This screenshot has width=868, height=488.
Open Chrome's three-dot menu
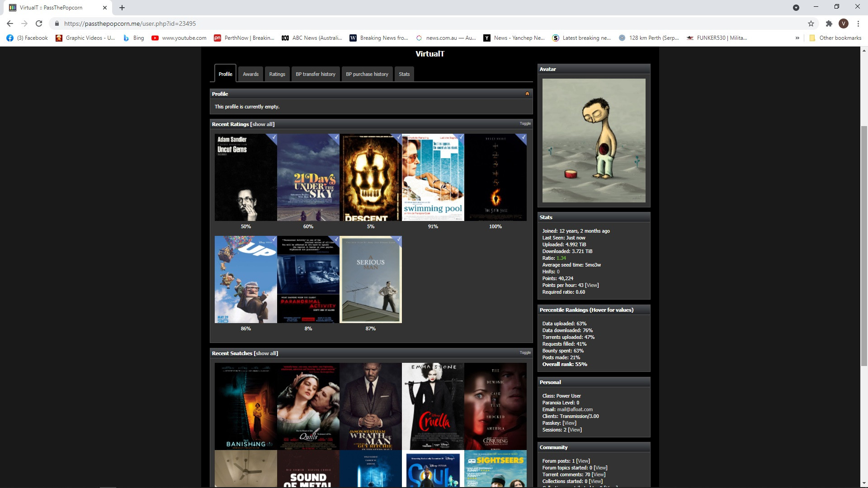[x=858, y=23]
